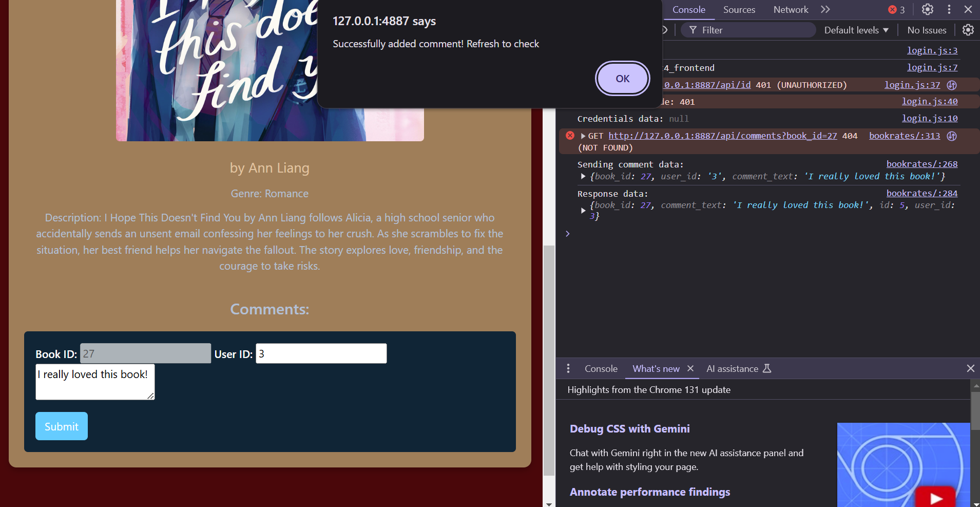This screenshot has height=507, width=980.
Task: Select the drawer Console tab
Action: (601, 369)
